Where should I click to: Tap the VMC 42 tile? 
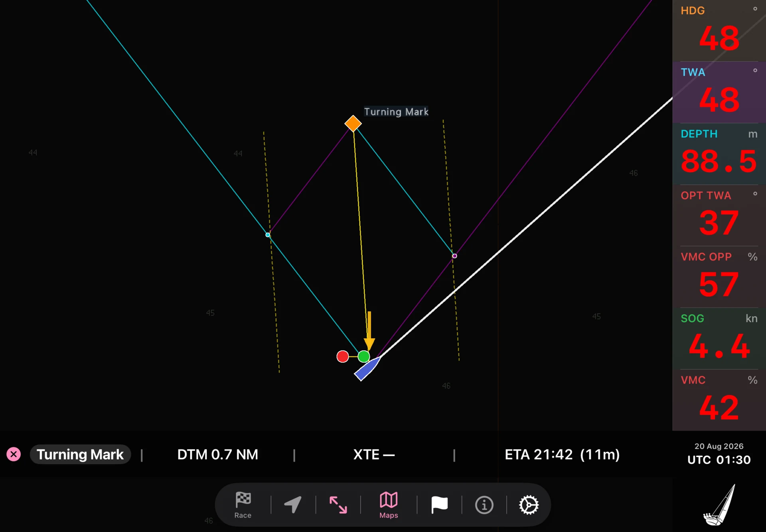pos(719,400)
